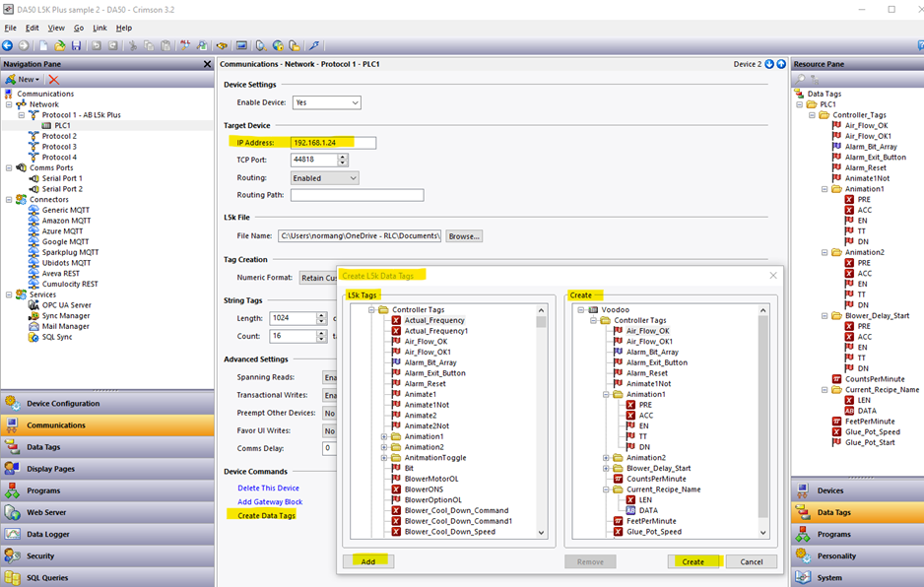
Task: Open the Link menu
Action: 99,28
